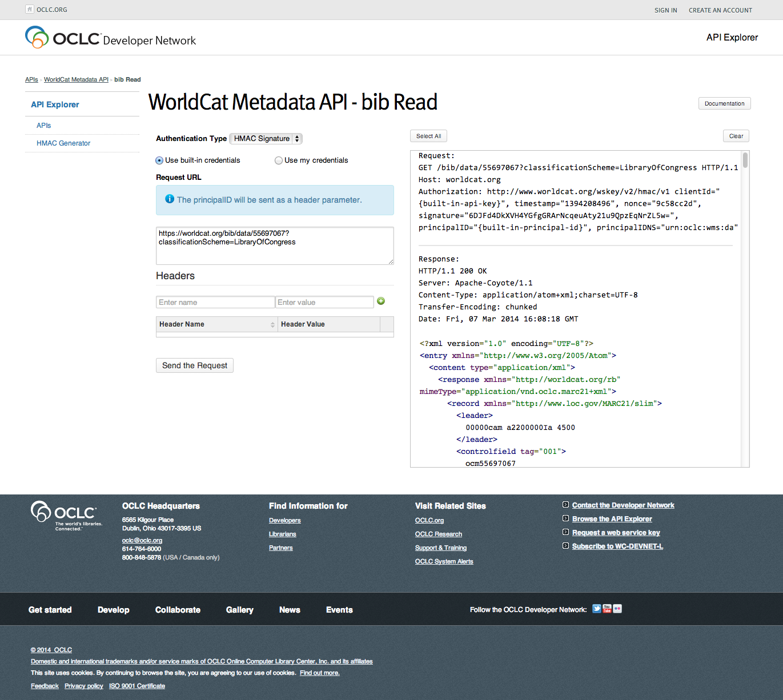Open the Authentication Type dropdown
Screen dimensions: 783x700
[266, 139]
